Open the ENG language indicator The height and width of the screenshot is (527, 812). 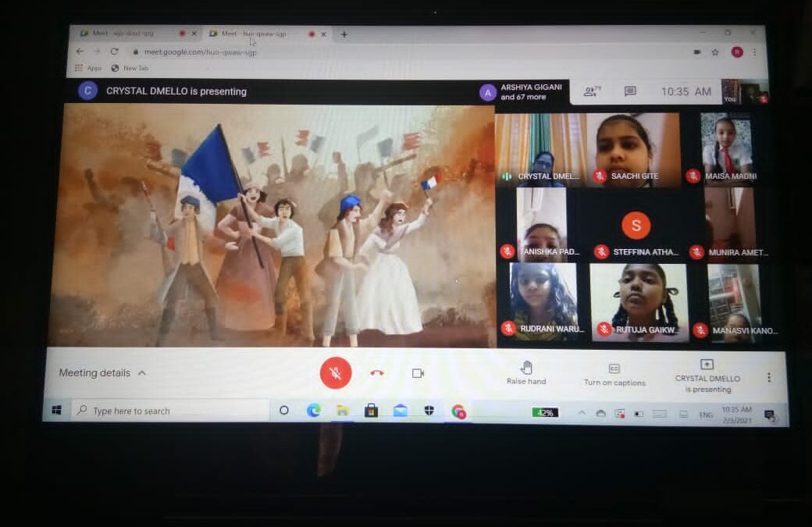click(x=705, y=415)
